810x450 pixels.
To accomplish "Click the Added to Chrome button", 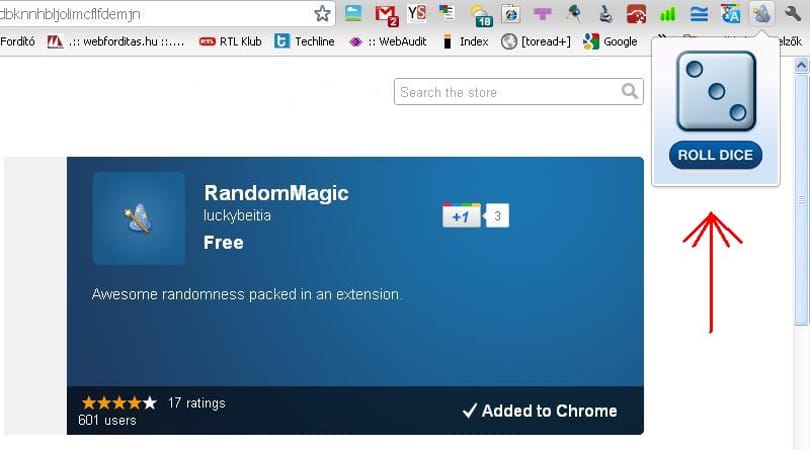I will pos(540,411).
